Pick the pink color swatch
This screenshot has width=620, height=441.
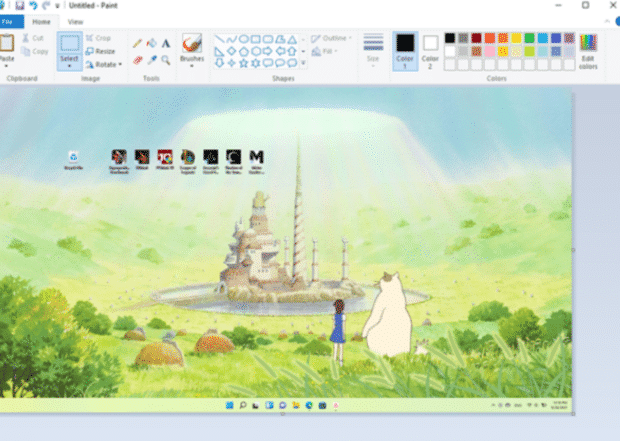(x=490, y=51)
